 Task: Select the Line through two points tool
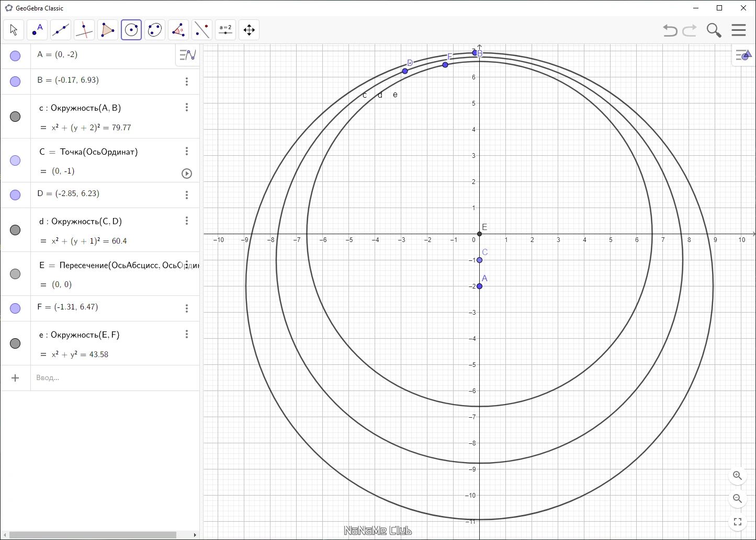[x=61, y=30]
